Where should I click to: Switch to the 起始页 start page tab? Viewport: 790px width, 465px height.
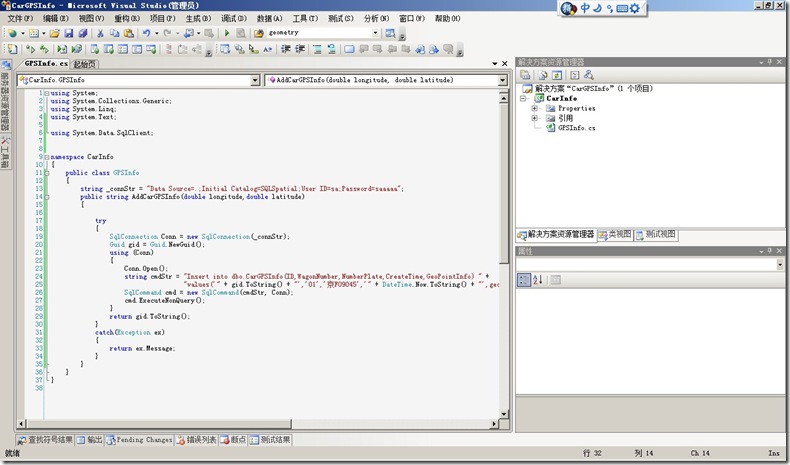click(86, 64)
